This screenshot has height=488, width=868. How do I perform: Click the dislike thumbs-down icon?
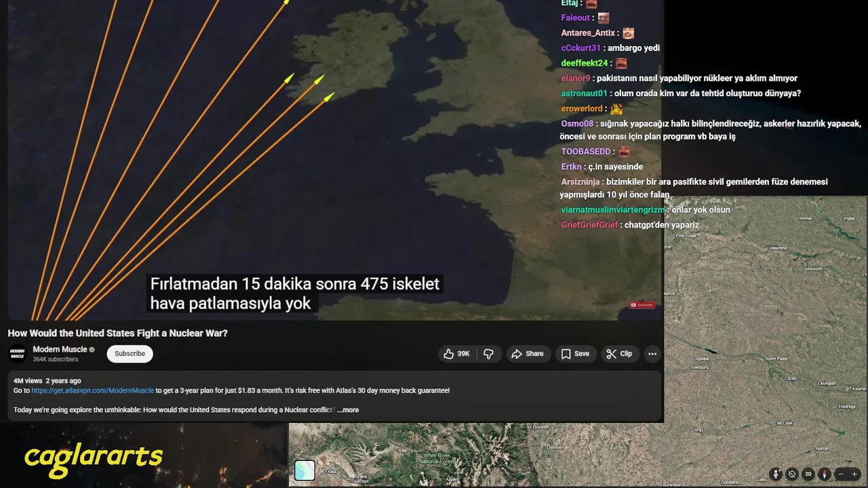coord(488,354)
